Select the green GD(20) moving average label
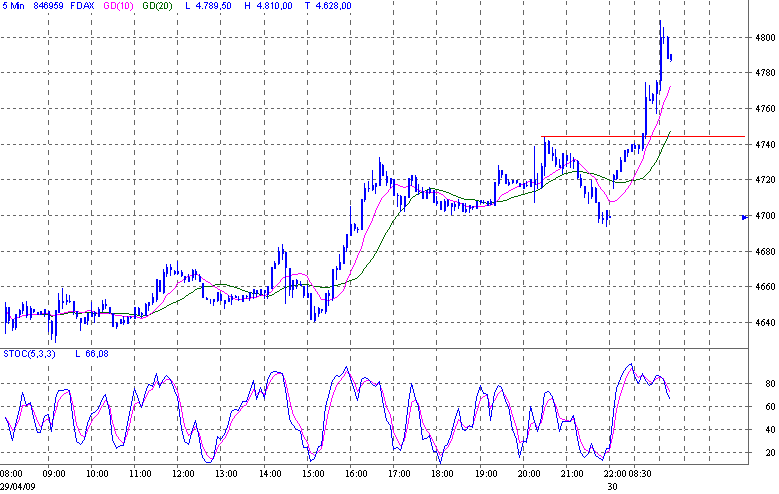Viewport: 779px width, 494px height. click(157, 6)
